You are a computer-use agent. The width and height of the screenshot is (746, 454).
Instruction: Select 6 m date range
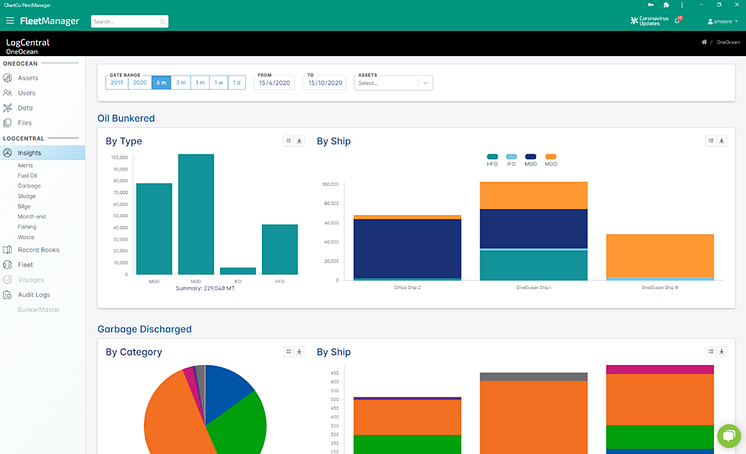point(161,82)
